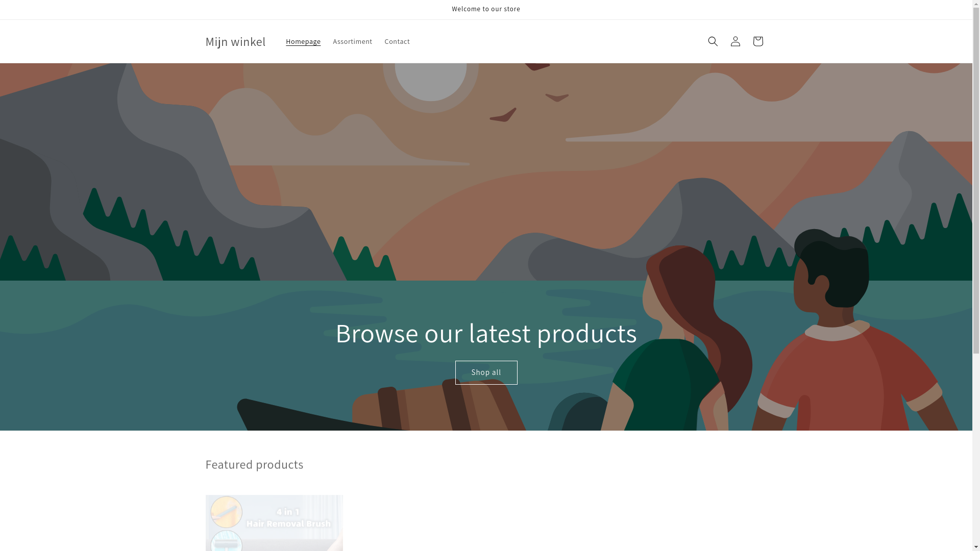Viewport: 980px width, 551px height.
Task: Click the Mijn winkel store logo
Action: click(x=235, y=41)
